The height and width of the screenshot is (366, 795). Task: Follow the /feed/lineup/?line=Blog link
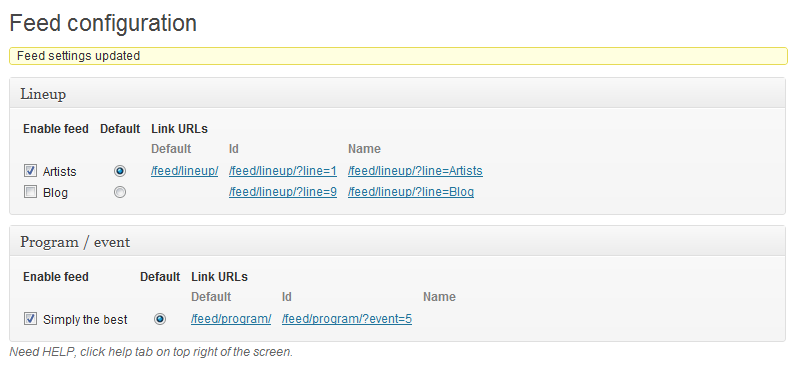point(411,193)
